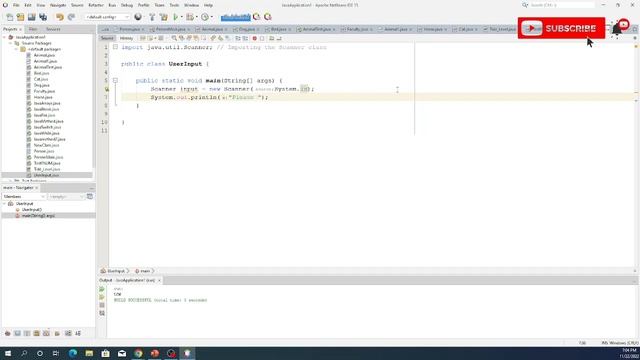Open the Tools menu
The height and width of the screenshot is (360, 640).
click(x=174, y=5)
